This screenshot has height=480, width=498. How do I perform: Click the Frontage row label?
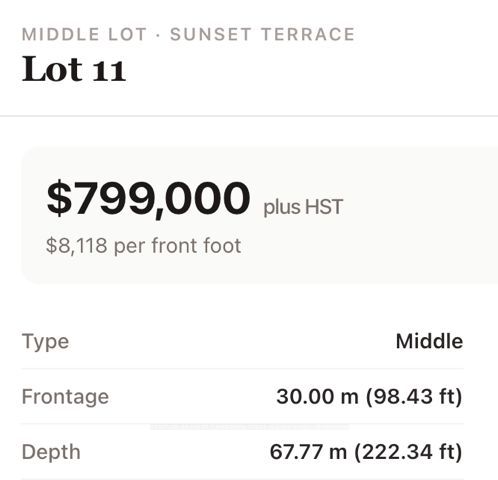[65, 397]
